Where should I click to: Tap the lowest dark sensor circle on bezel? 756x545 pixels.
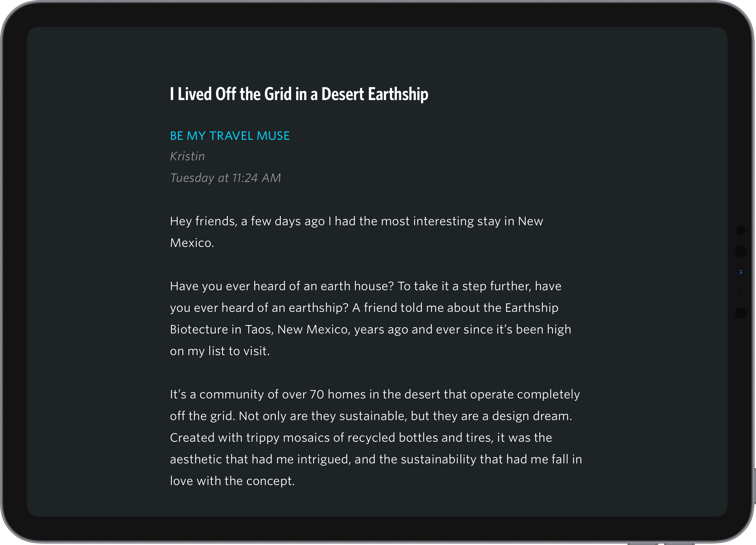[x=740, y=313]
